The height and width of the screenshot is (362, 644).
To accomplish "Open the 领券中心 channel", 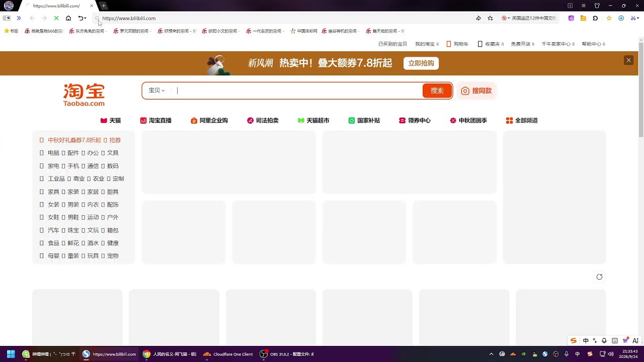I will point(415,121).
